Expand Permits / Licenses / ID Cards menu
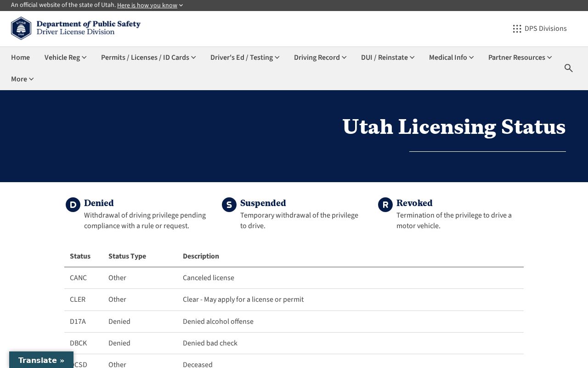 coord(148,57)
